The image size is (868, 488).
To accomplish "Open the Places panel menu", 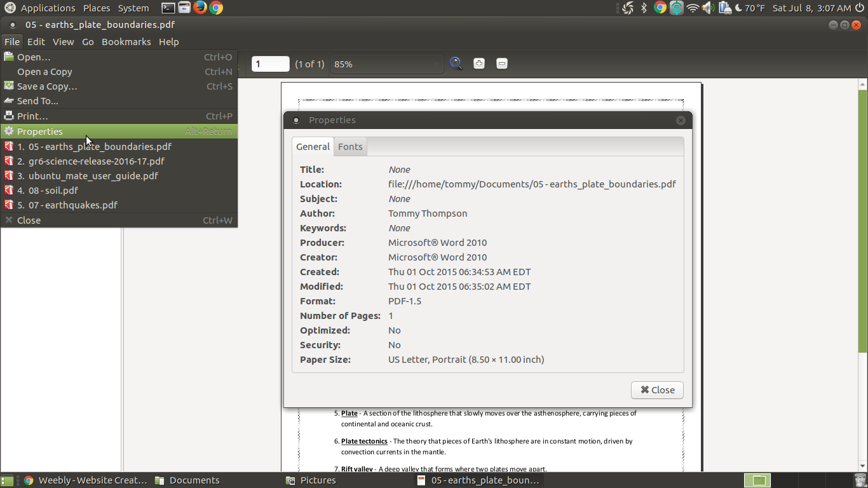I will point(97,8).
